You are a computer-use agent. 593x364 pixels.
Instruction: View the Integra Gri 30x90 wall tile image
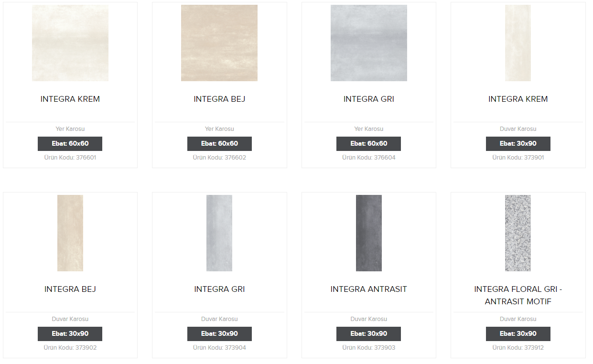(219, 233)
